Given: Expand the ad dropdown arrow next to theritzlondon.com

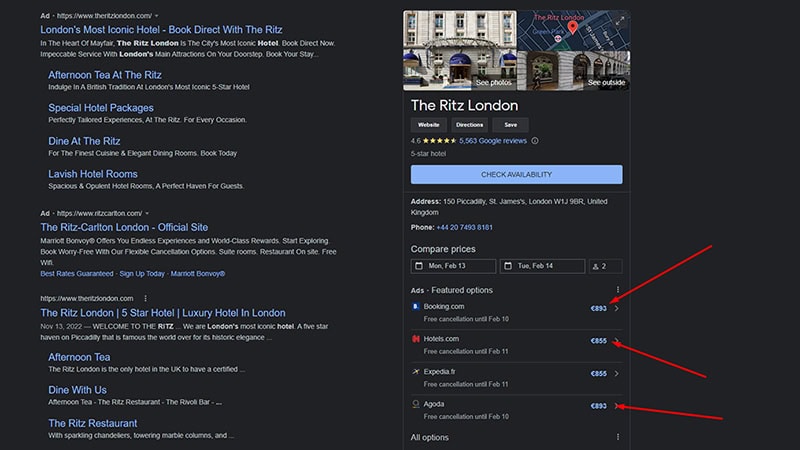Looking at the screenshot, I should pos(159,17).
